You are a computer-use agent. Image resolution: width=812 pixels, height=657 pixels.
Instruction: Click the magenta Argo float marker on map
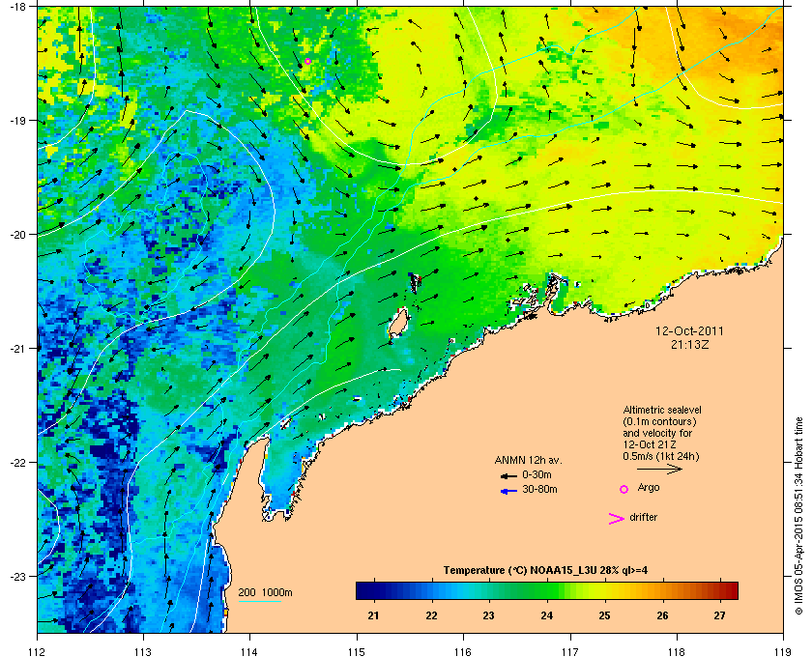(x=307, y=61)
